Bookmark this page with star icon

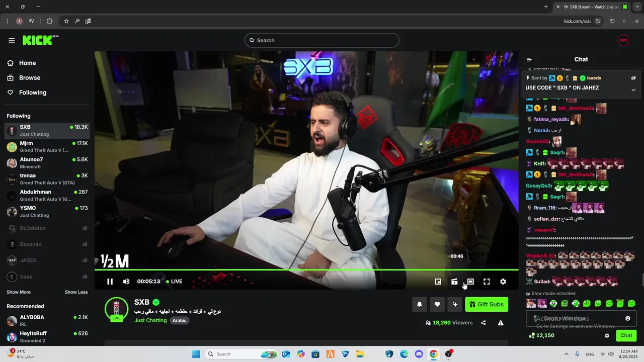[x=66, y=21]
